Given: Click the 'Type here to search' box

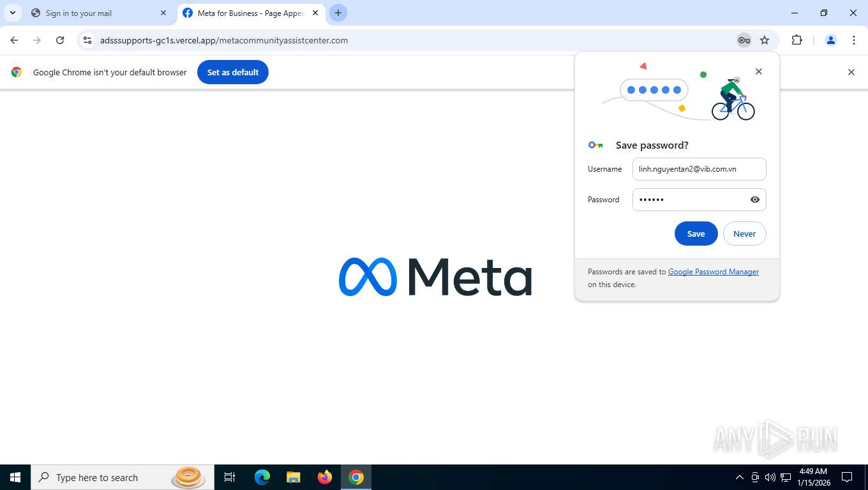Looking at the screenshot, I should (121, 477).
